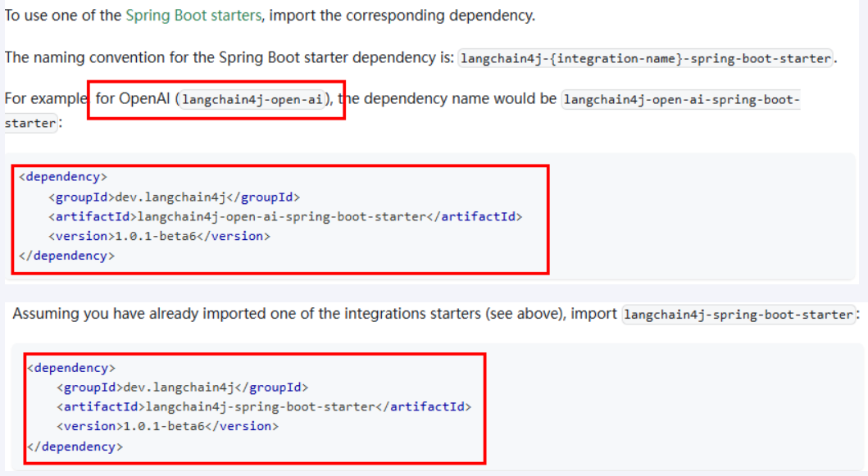Open the Spring Boot starters link

(x=193, y=16)
